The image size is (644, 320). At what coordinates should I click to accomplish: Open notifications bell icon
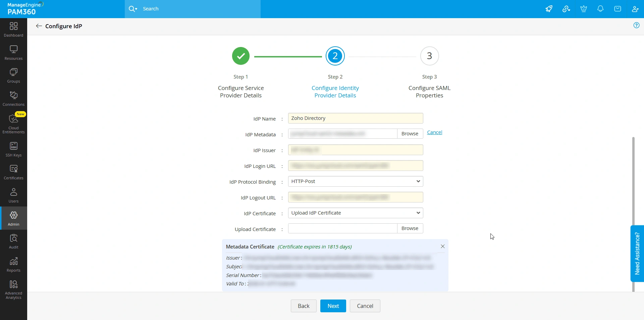600,9
